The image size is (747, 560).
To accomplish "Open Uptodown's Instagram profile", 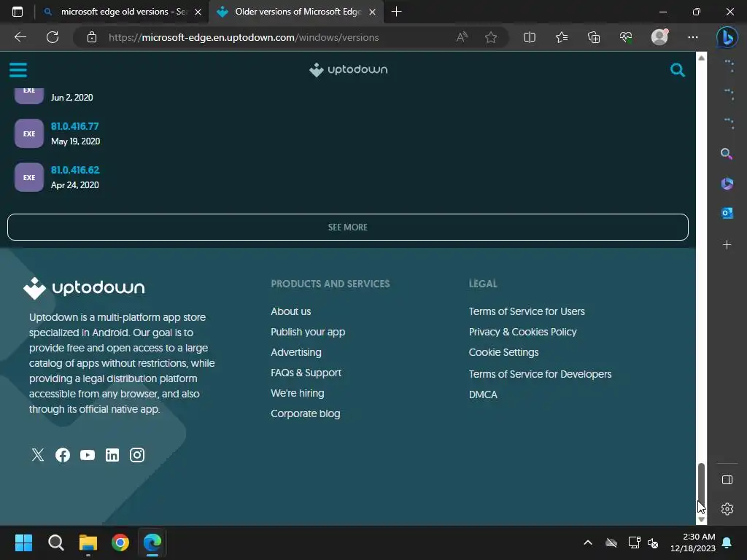I will pyautogui.click(x=137, y=455).
